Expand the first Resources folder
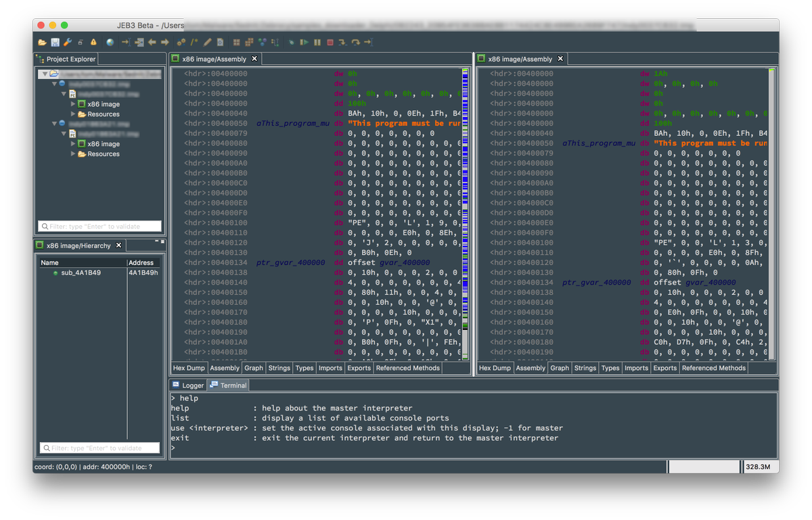 click(x=73, y=114)
